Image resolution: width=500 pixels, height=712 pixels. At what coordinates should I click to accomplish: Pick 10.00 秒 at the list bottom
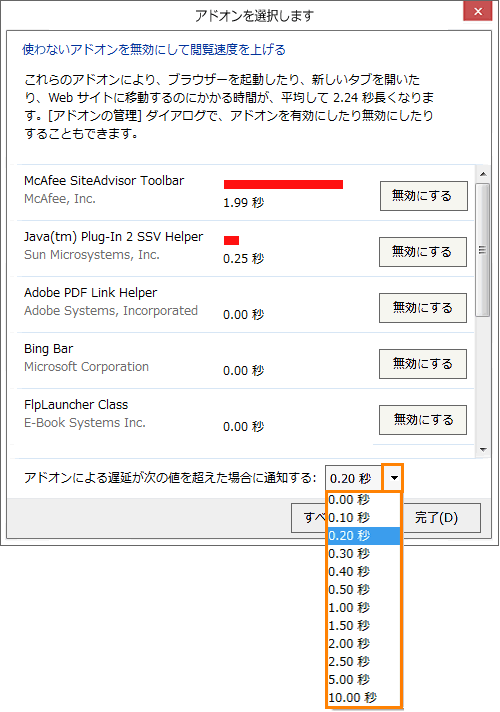tap(364, 698)
